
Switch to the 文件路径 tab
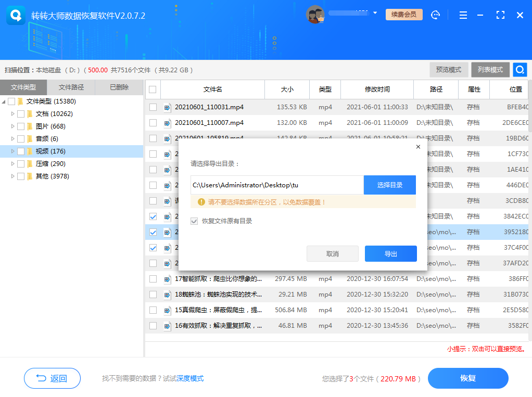pyautogui.click(x=71, y=87)
